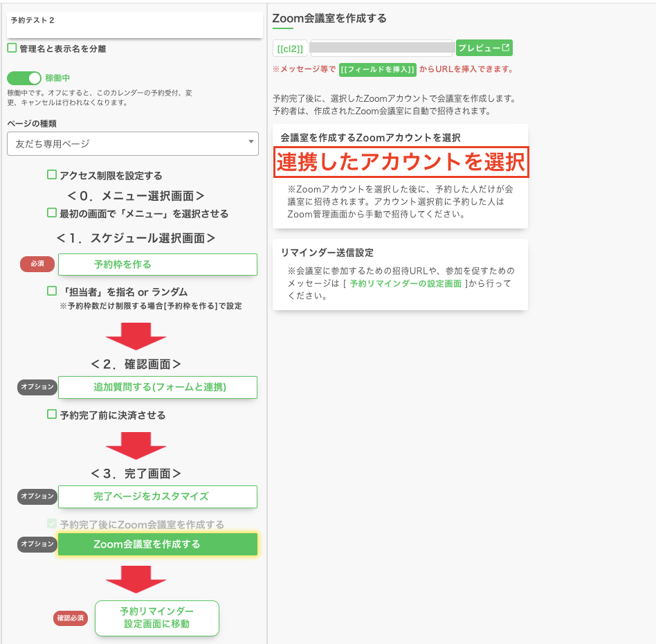
Task: Enable 予約完了前に決済させる checkbox
Action: tap(52, 415)
